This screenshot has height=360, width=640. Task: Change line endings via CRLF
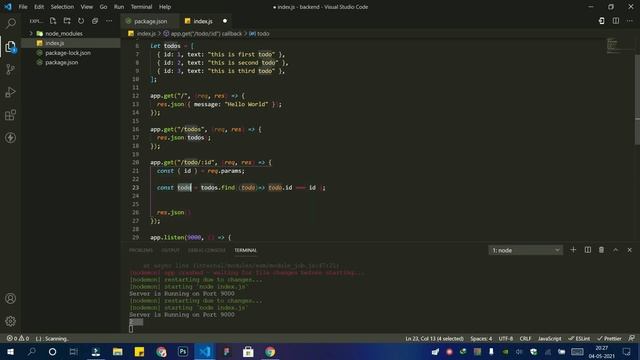[x=525, y=338]
